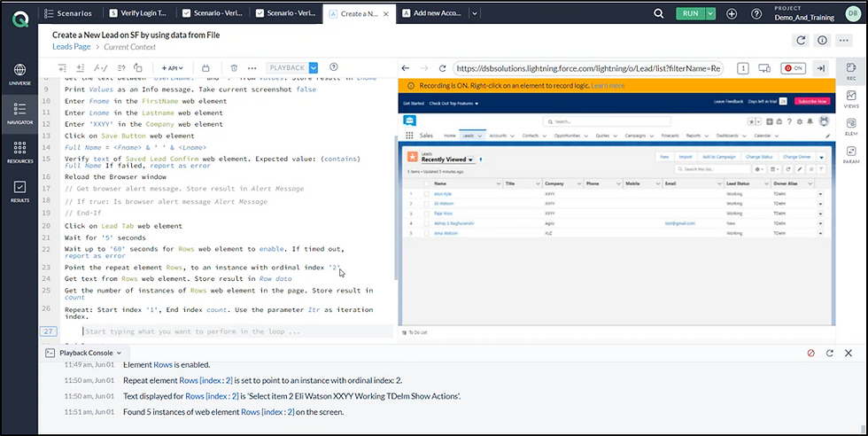Image resolution: width=868 pixels, height=436 pixels.
Task: Open Salesforce setup gear icon
Action: [x=799, y=121]
